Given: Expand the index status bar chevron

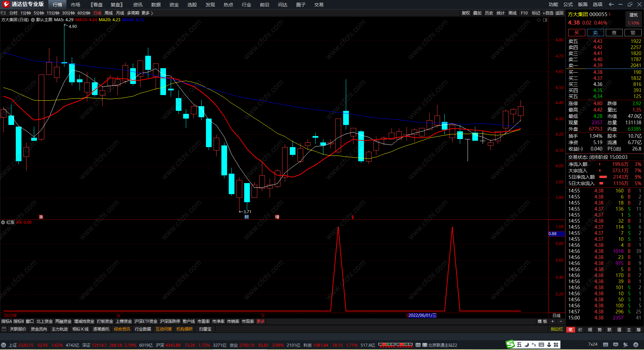Looking at the screenshot, I should click(3, 345).
